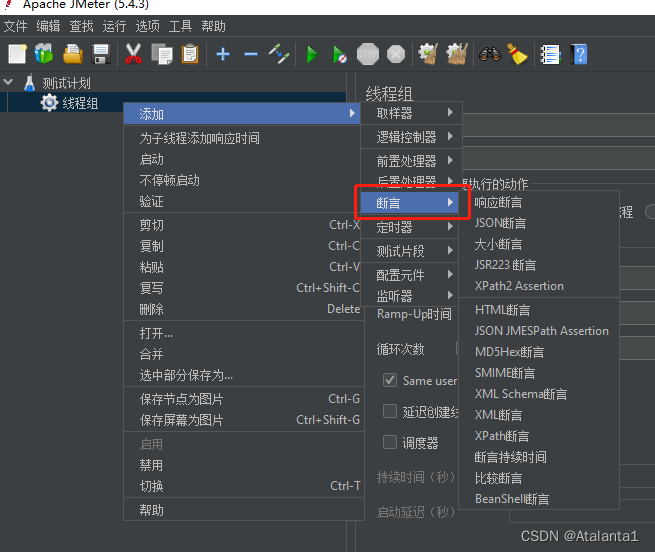Click 不停顿启动 in context menu
This screenshot has height=552, width=655.
point(242,180)
